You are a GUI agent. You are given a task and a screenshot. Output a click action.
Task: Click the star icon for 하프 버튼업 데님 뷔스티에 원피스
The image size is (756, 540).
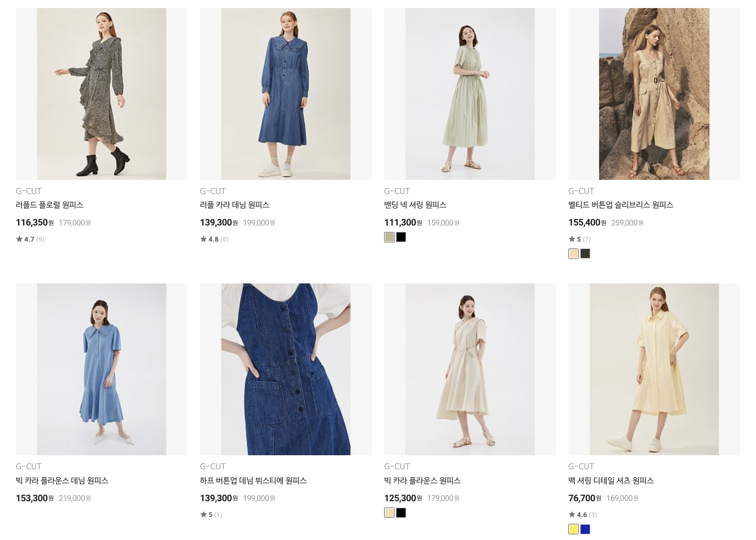[x=203, y=514]
